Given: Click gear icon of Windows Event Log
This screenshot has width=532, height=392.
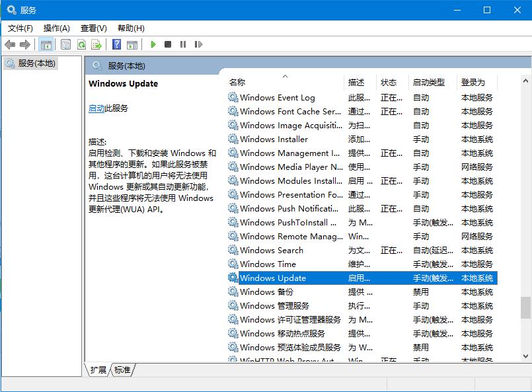Looking at the screenshot, I should pyautogui.click(x=233, y=97).
